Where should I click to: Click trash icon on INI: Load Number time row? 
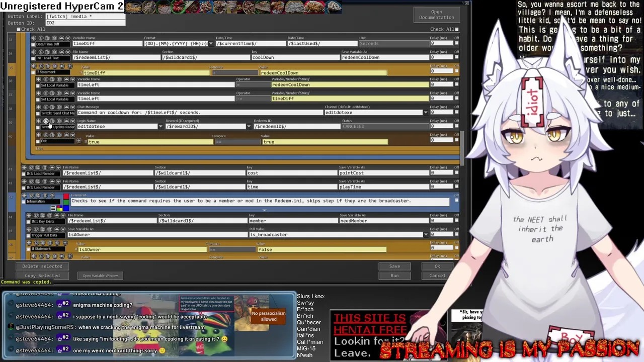(x=45, y=182)
